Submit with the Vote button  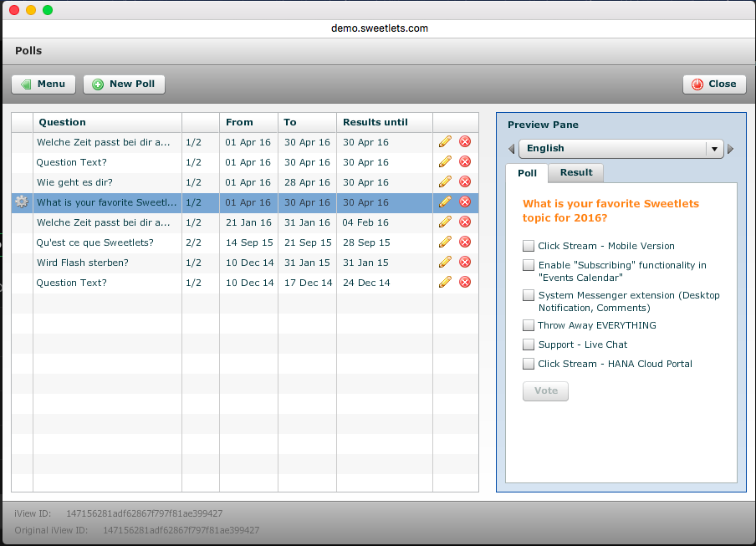(545, 390)
